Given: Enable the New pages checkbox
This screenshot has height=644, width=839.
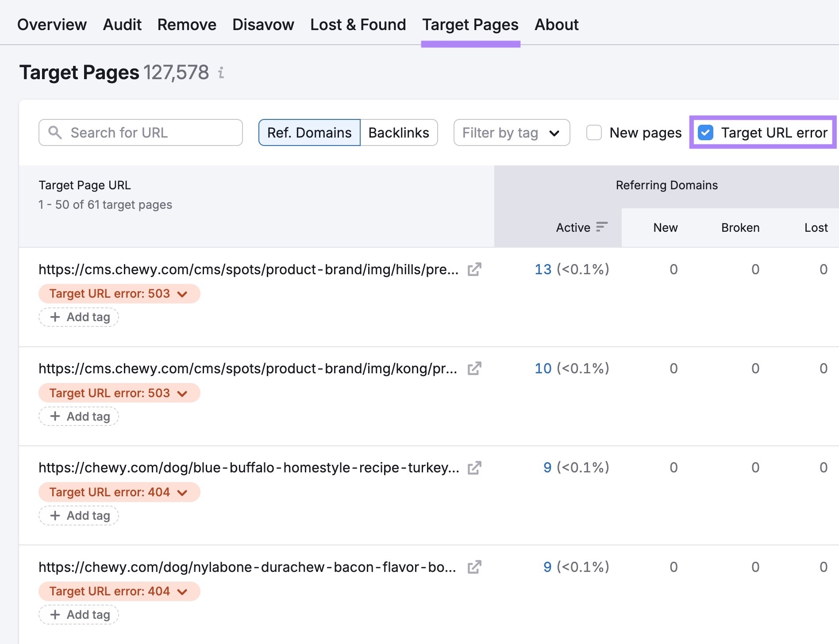Looking at the screenshot, I should (x=593, y=132).
